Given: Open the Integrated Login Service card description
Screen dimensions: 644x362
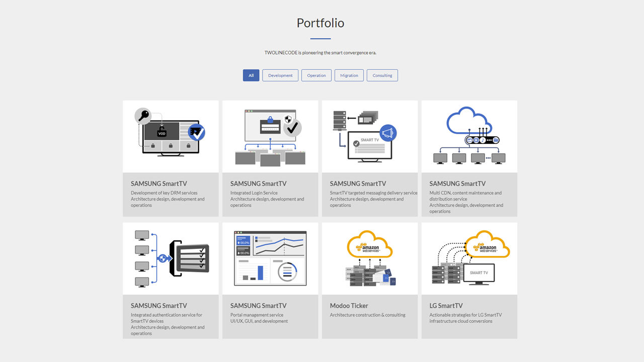Looking at the screenshot, I should 267,199.
